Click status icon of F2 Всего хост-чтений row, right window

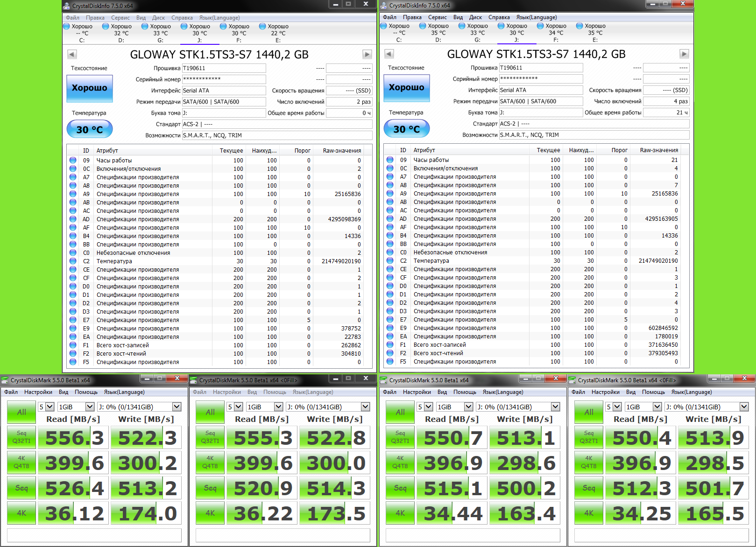pyautogui.click(x=390, y=353)
